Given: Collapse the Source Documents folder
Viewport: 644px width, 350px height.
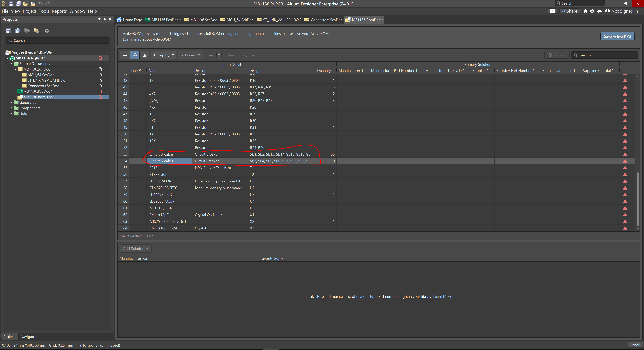Looking at the screenshot, I should pos(11,64).
